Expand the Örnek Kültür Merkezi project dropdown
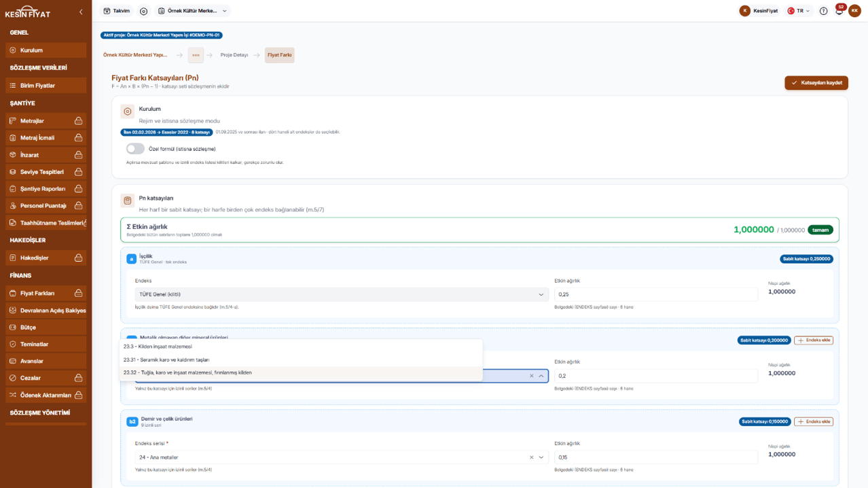Screen dimensions: 868x488 coord(193,11)
